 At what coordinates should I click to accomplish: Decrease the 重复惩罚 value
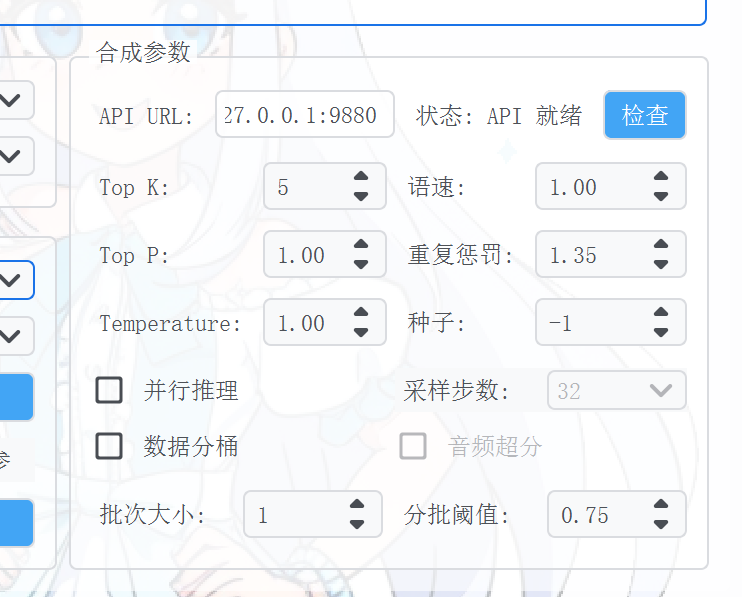click(661, 264)
